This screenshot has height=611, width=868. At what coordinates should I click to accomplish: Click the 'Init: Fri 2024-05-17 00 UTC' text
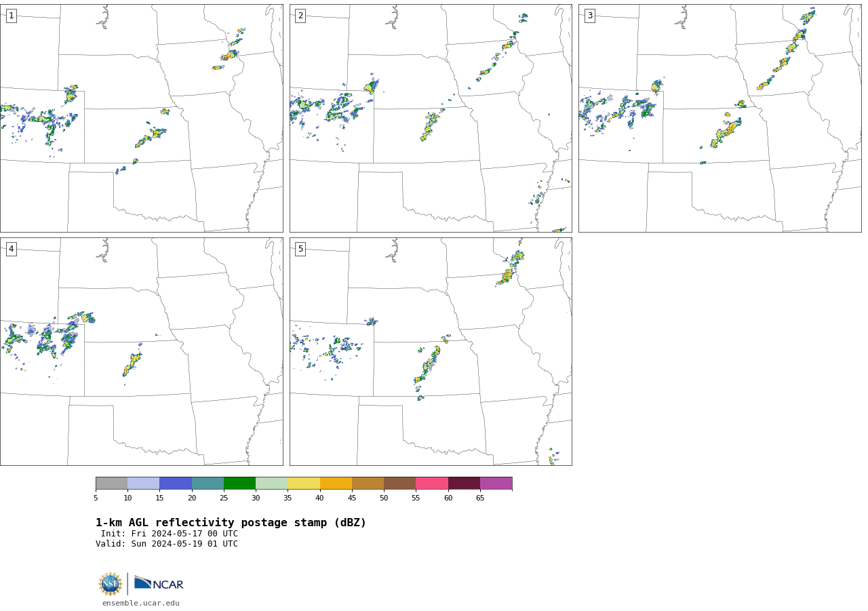(169, 534)
